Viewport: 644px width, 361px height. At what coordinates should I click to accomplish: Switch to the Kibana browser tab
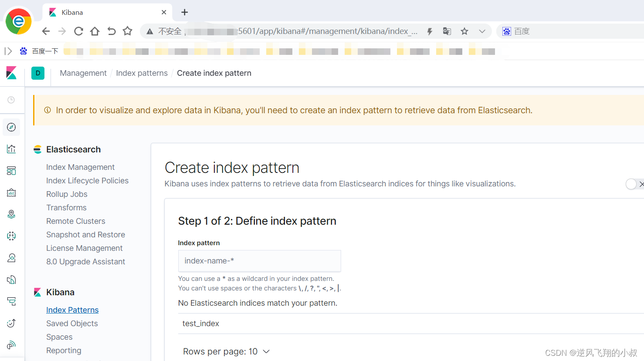click(72, 12)
